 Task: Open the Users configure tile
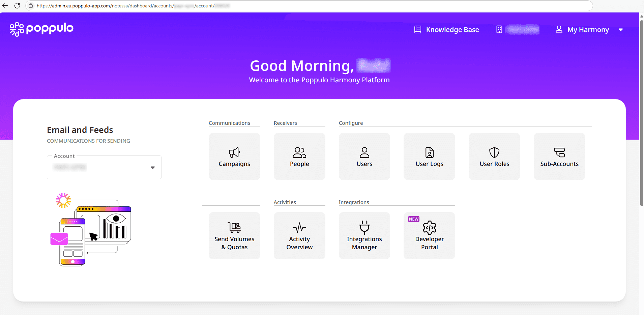(364, 156)
